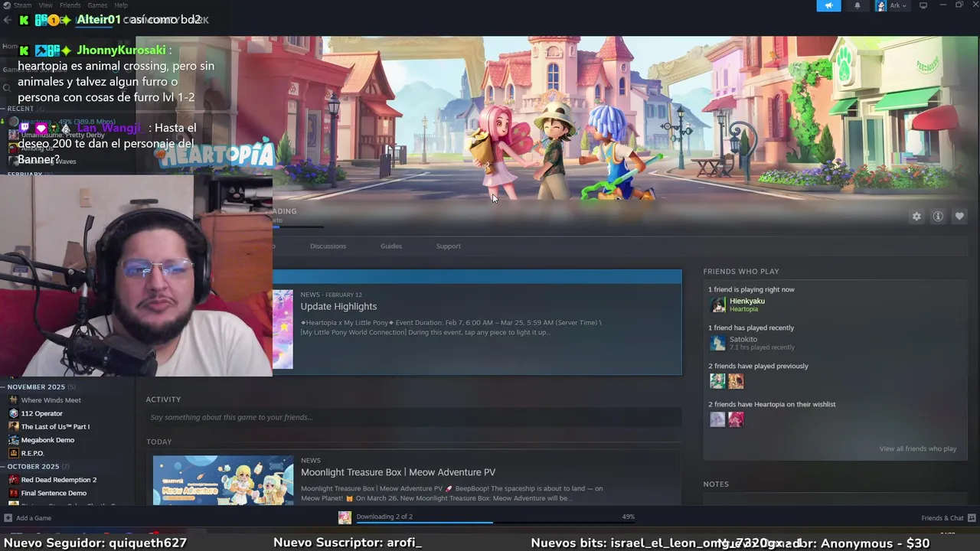Click the 112 Operator game icon
The width and height of the screenshot is (980, 551).
click(14, 413)
